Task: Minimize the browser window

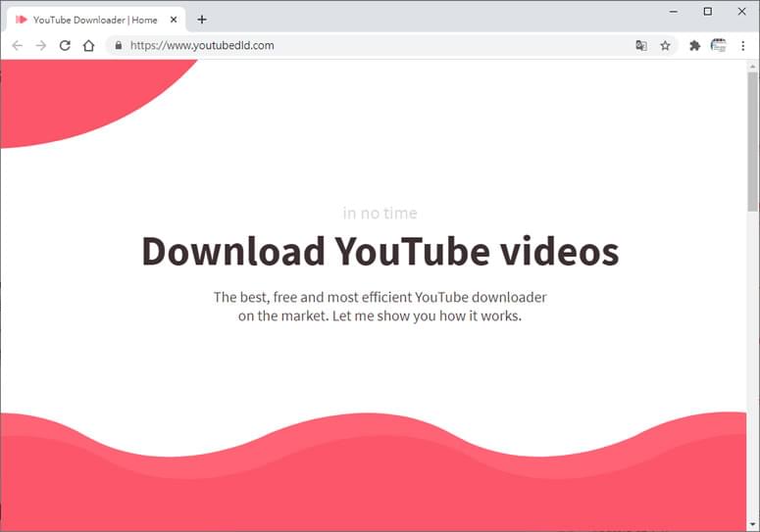Action: (674, 11)
